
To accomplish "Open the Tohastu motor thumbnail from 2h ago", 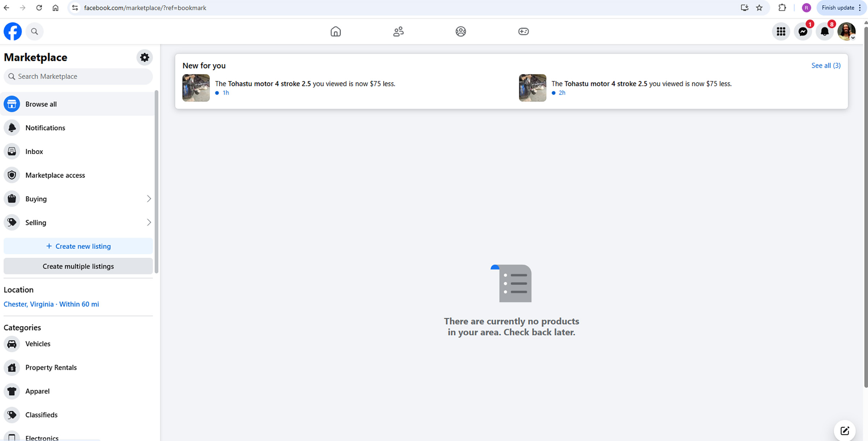I will click(532, 88).
